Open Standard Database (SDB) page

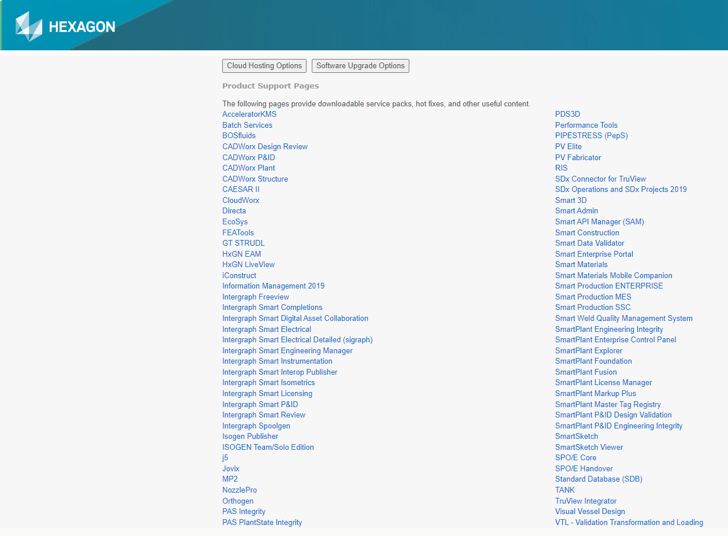click(598, 479)
